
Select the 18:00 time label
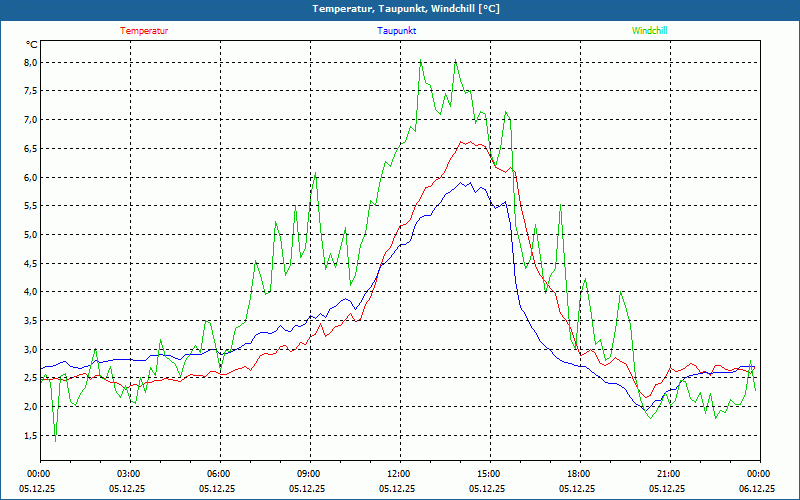point(579,474)
